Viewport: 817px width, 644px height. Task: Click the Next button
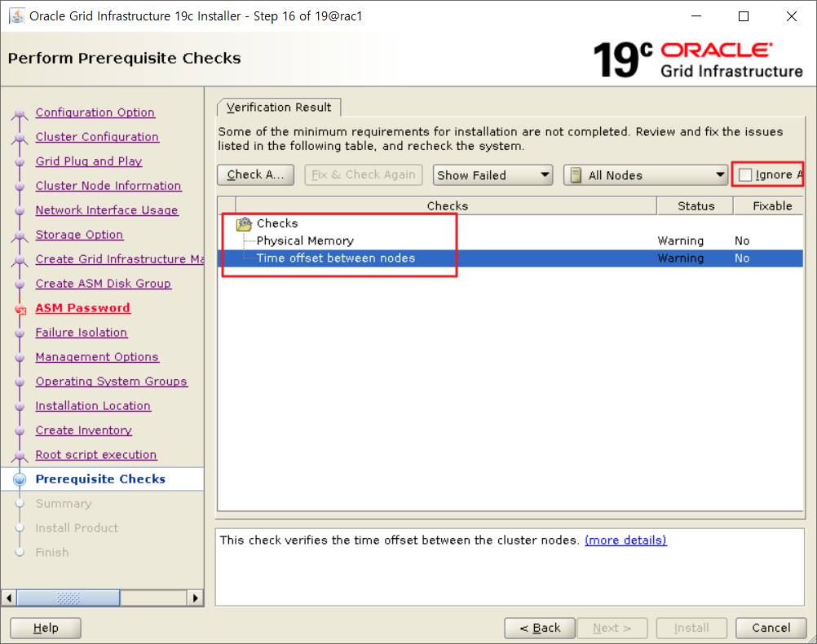(612, 628)
